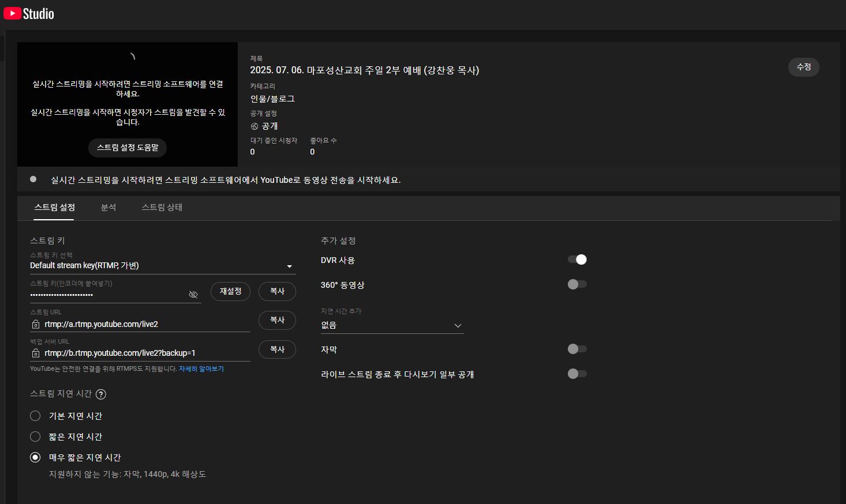Viewport: 846px width, 504px height.
Task: Select 기본 지연 시간 radio option
Action: coord(35,416)
